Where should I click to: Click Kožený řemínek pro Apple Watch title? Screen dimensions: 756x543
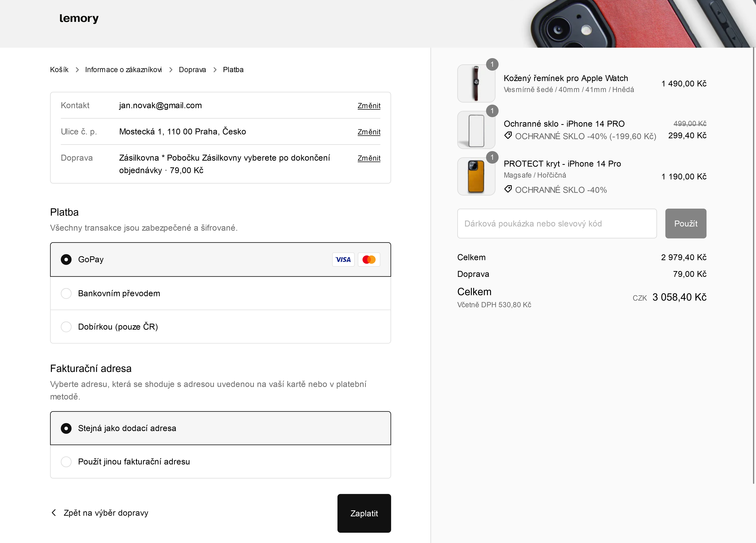566,78
